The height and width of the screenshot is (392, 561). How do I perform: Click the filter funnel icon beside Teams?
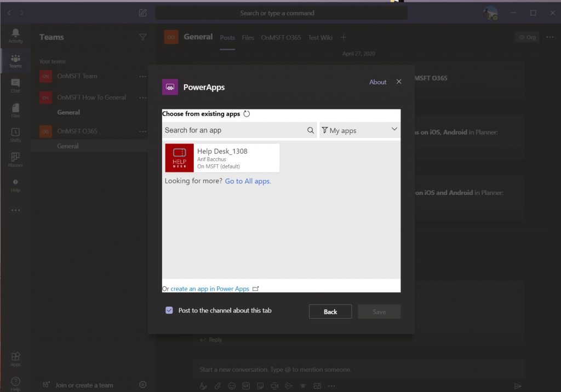click(143, 37)
